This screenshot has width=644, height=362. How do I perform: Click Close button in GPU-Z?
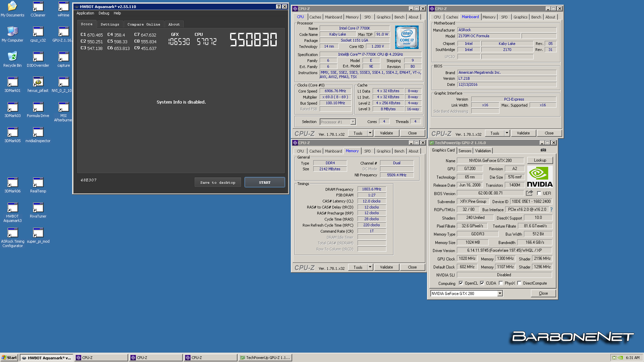tap(543, 293)
